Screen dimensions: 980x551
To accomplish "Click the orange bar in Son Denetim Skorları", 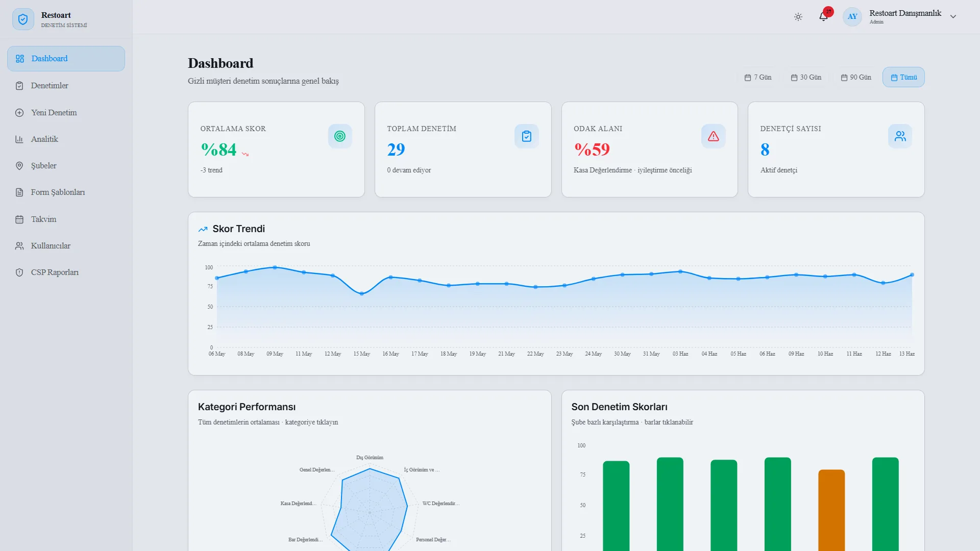I will (x=831, y=510).
